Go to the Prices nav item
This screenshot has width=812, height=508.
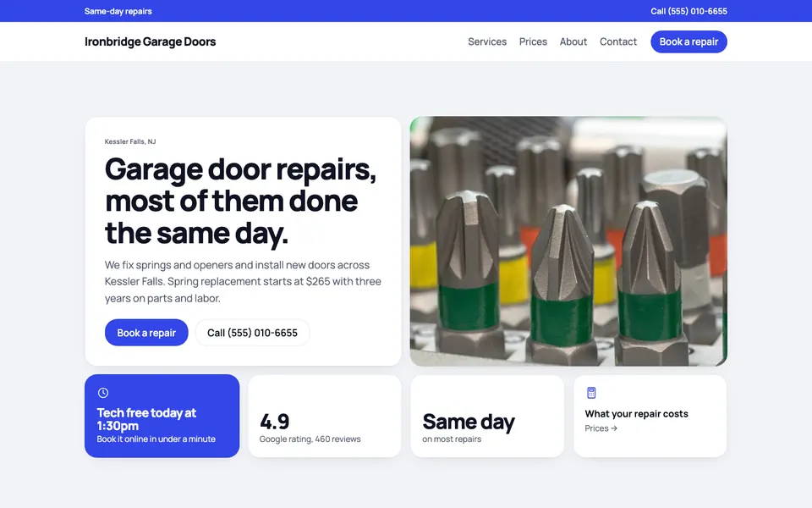tap(533, 41)
